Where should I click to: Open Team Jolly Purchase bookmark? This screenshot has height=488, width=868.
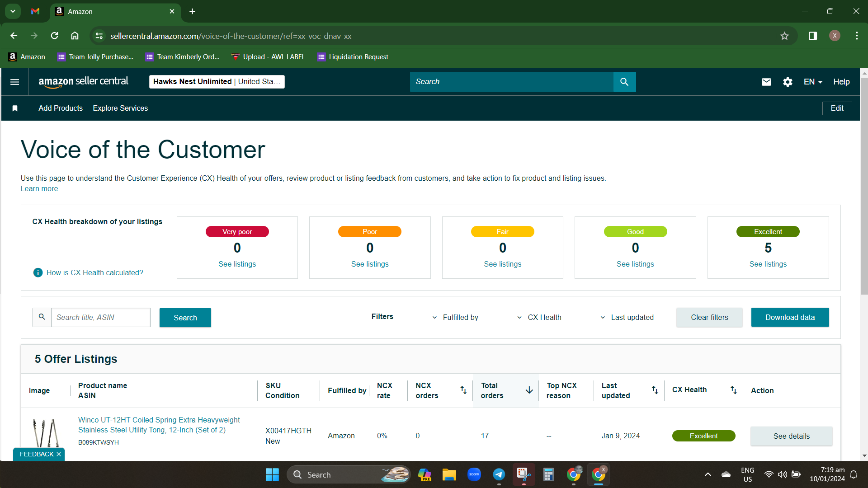point(95,57)
